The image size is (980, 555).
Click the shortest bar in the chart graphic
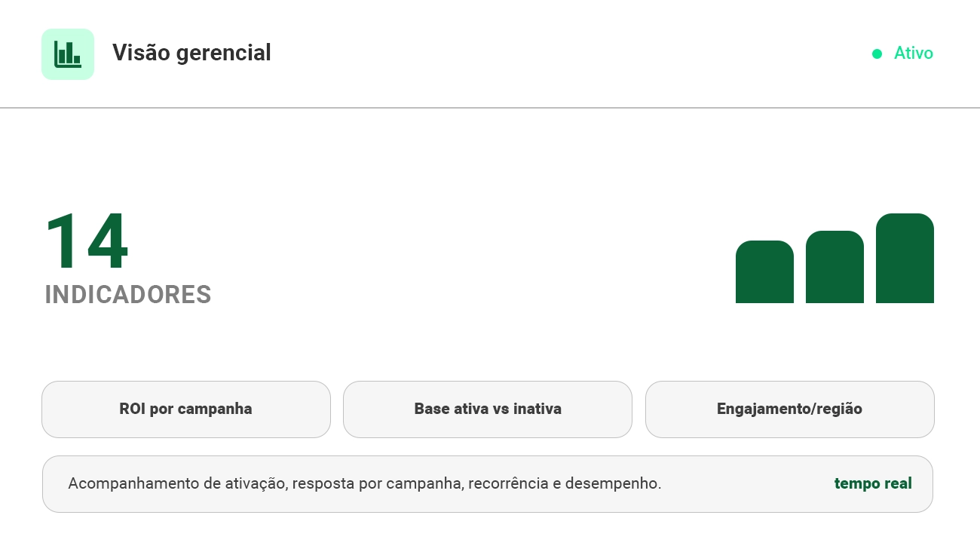click(764, 272)
